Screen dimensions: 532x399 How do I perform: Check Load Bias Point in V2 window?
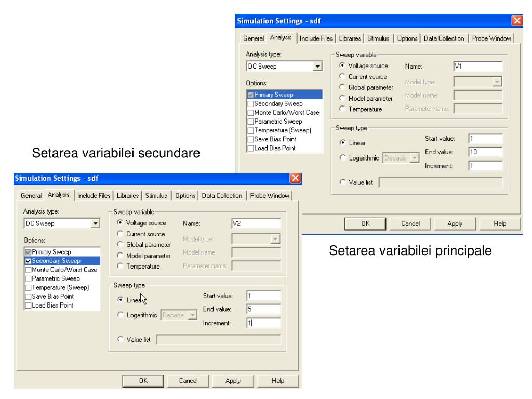tap(29, 305)
